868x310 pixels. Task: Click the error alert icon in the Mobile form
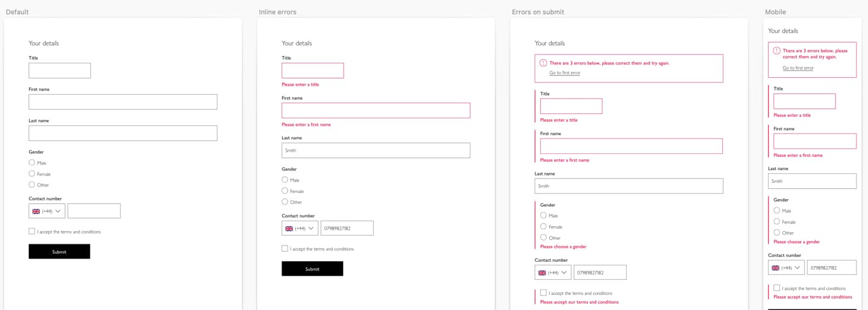(x=777, y=51)
